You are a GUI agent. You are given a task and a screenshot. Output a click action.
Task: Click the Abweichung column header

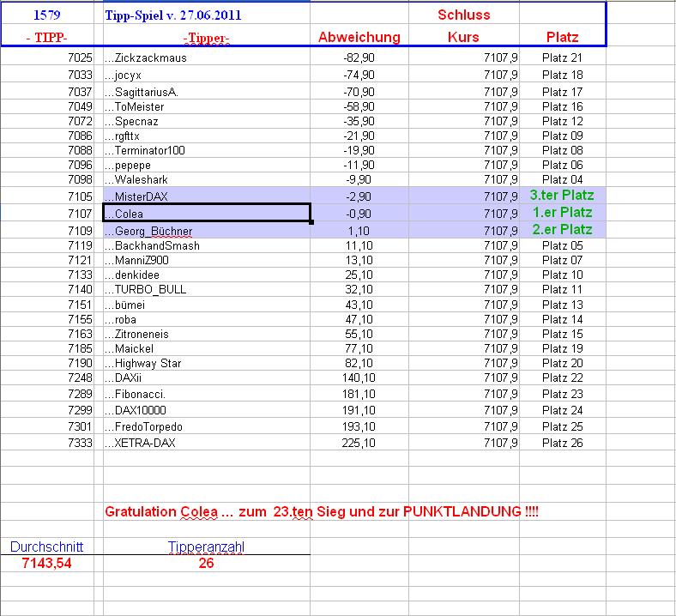(x=359, y=37)
